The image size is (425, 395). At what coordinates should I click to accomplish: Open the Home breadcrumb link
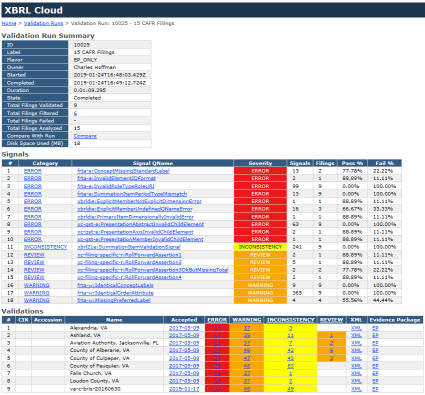9,23
